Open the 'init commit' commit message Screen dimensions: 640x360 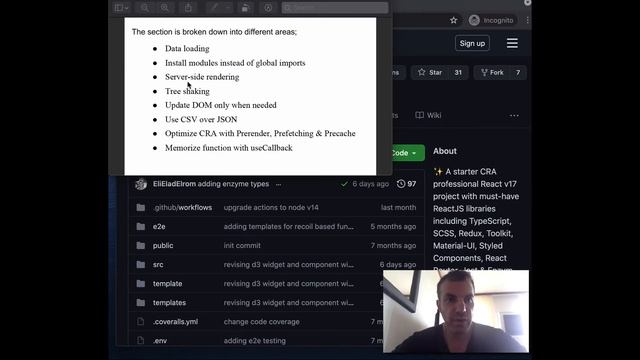tap(242, 245)
